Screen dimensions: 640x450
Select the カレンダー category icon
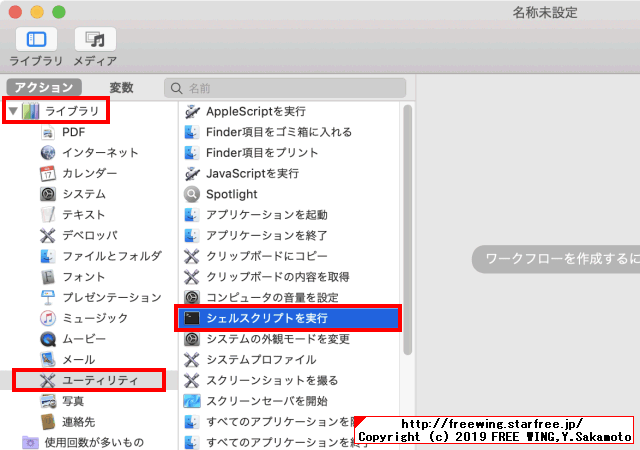[48, 174]
